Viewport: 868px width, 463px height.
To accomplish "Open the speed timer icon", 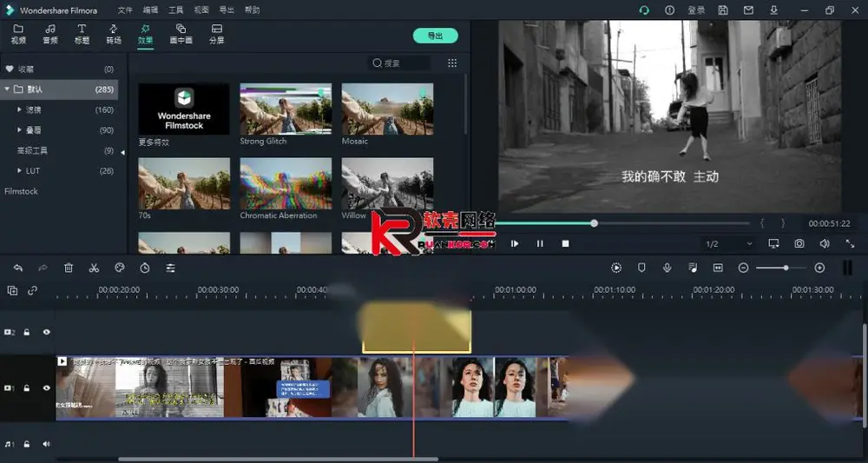I will [145, 268].
